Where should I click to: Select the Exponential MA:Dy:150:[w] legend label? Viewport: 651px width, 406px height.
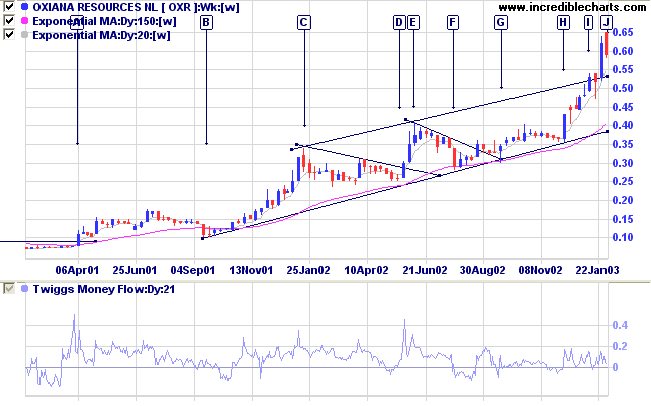point(104,21)
